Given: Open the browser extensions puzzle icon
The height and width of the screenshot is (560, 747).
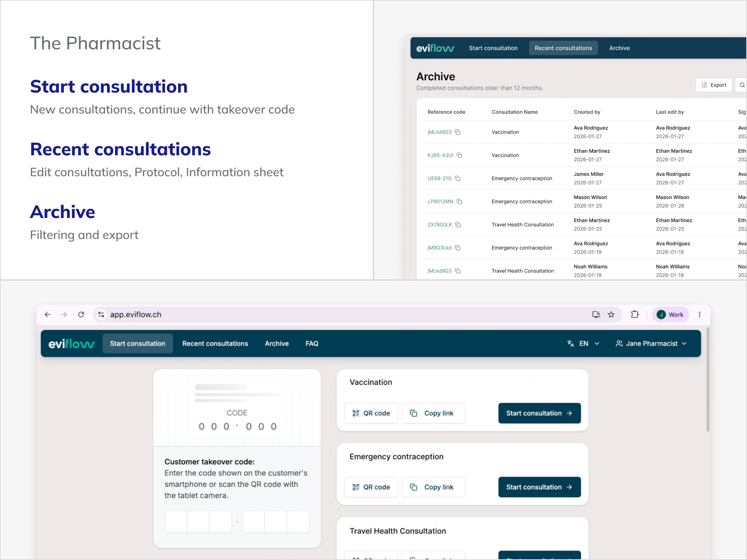Looking at the screenshot, I should 635,314.
